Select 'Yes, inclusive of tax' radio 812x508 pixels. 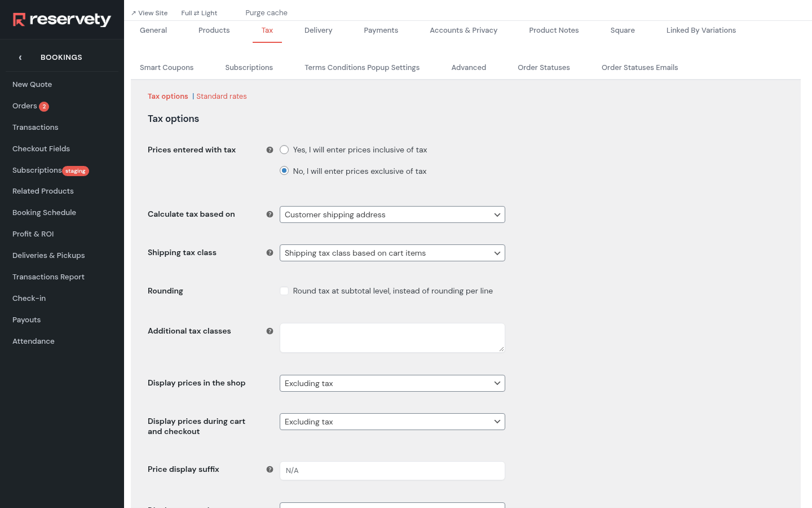click(x=284, y=150)
